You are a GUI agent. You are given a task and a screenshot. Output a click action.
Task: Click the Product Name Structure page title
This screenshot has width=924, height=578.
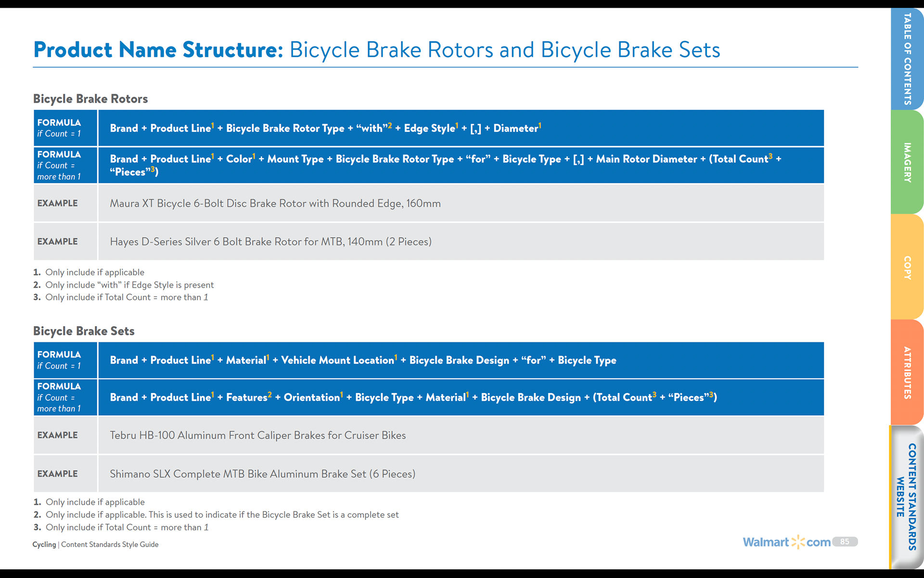(376, 50)
